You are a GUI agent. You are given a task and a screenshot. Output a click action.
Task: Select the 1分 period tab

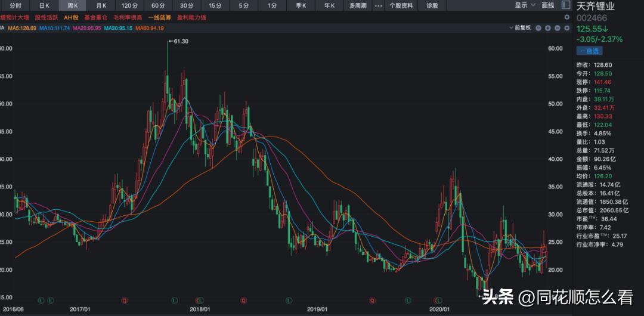click(x=273, y=5)
